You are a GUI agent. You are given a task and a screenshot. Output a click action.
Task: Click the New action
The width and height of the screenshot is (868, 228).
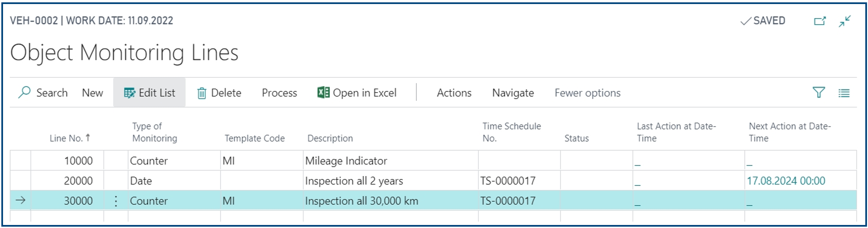[x=92, y=93]
